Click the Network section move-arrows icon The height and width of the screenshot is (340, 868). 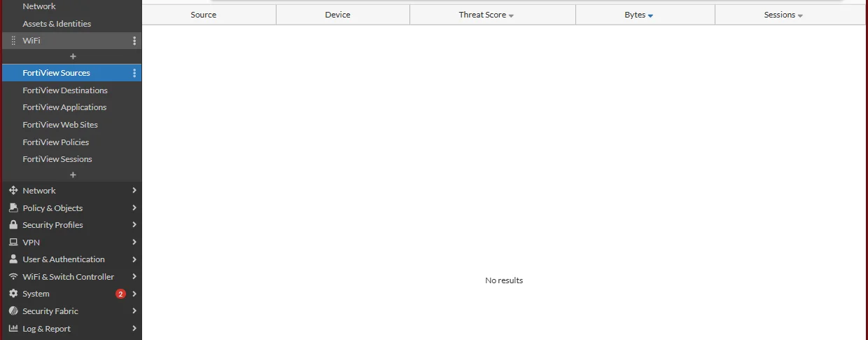[13, 191]
